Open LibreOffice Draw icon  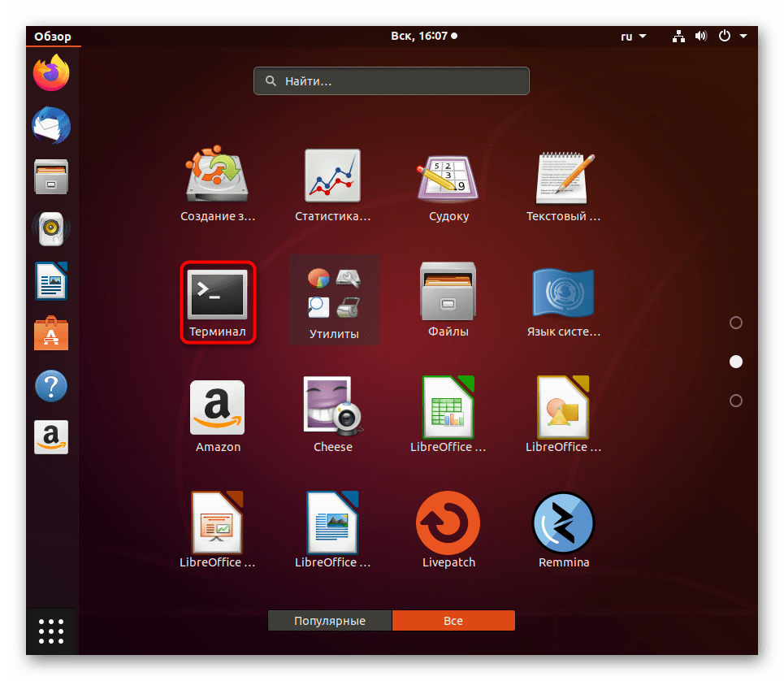click(564, 415)
